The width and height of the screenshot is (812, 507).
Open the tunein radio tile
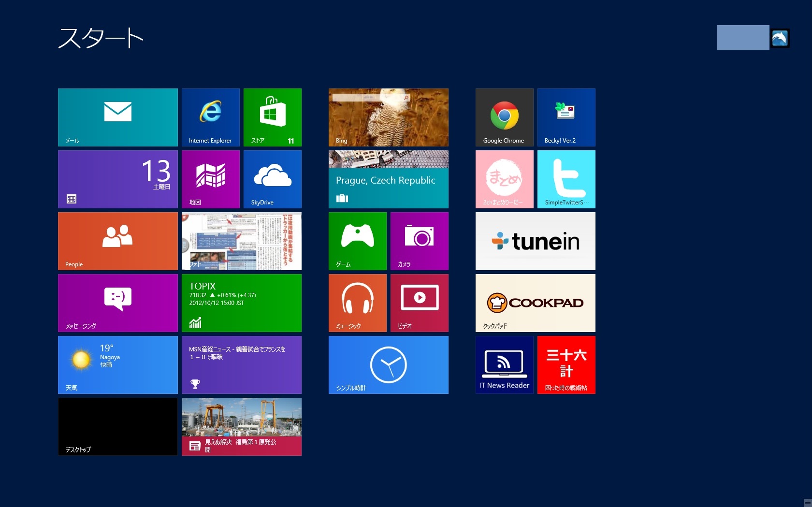pos(536,241)
